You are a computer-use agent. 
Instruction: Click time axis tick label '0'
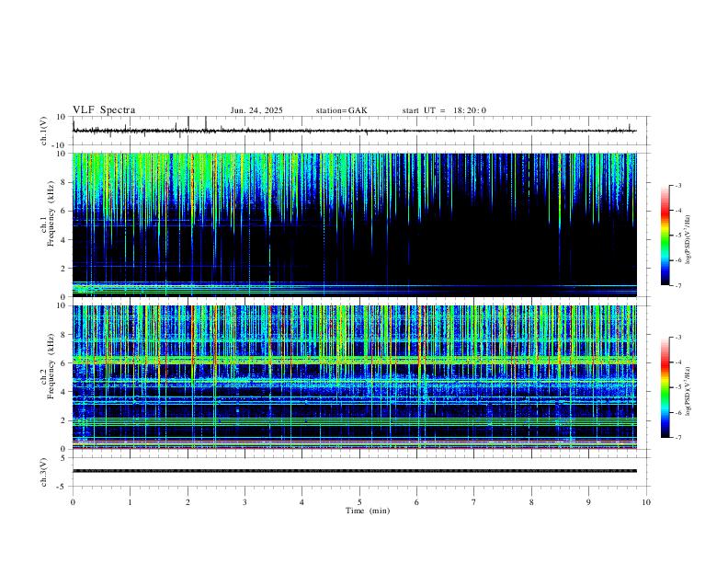(x=73, y=502)
